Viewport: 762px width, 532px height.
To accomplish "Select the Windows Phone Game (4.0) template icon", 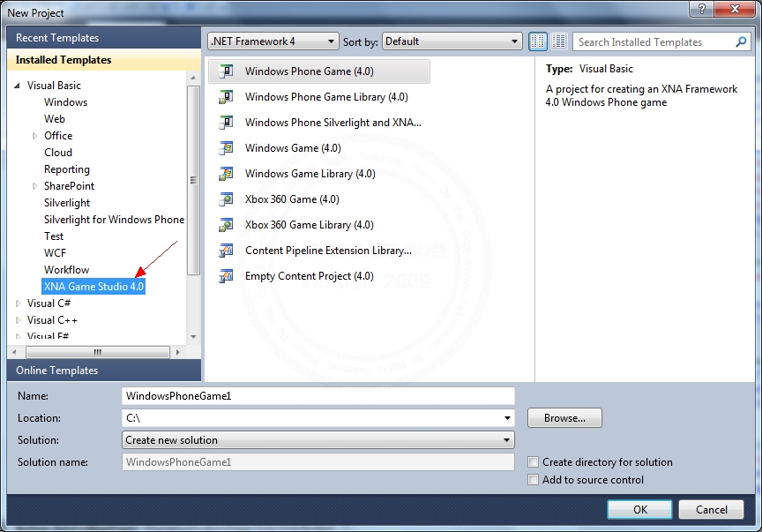I will pyautogui.click(x=226, y=71).
